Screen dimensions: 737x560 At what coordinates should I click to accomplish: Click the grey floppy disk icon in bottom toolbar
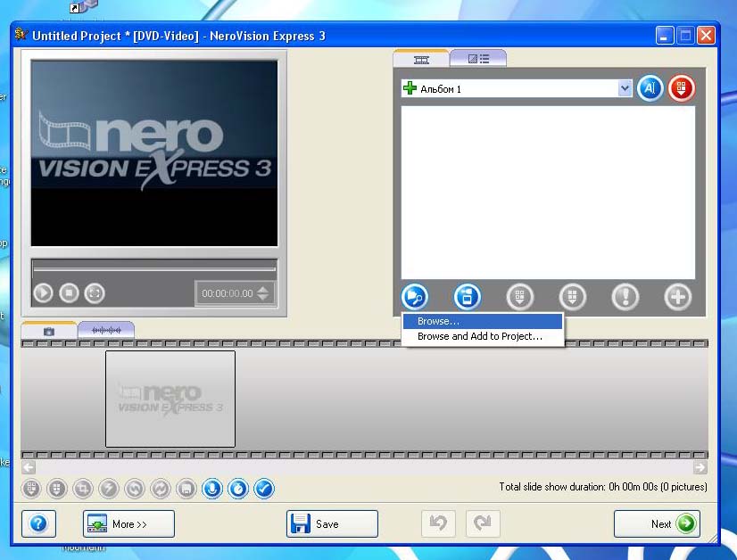click(x=186, y=489)
